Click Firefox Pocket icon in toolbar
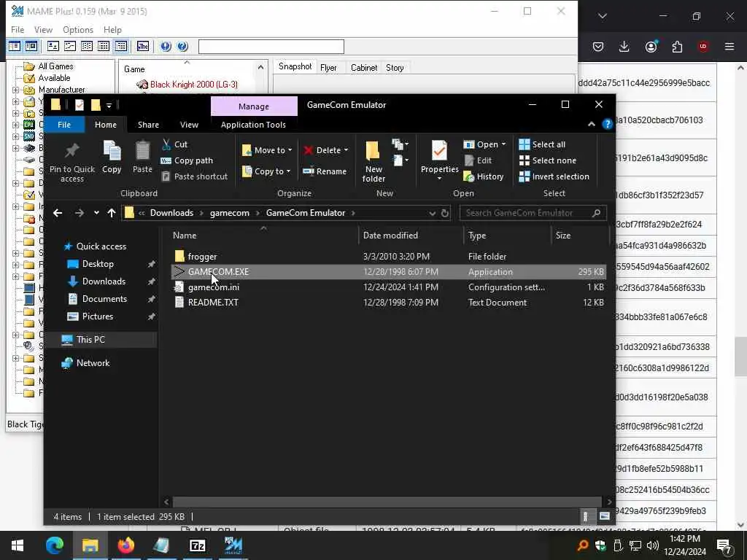The image size is (747, 560). tap(598, 46)
